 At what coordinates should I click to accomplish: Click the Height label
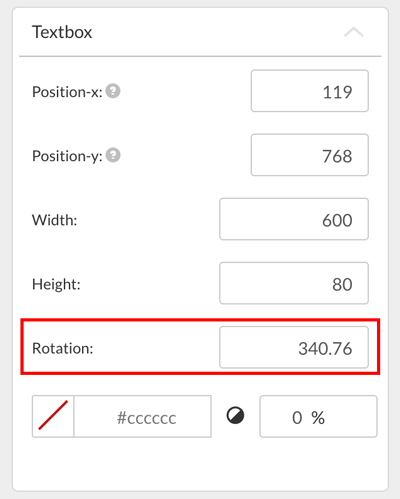click(56, 284)
